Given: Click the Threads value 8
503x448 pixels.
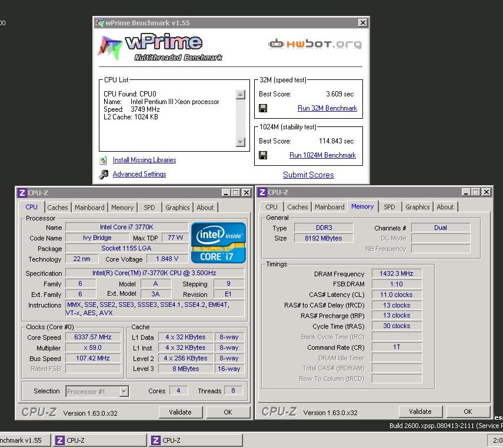Looking at the screenshot, I should click(x=233, y=391).
